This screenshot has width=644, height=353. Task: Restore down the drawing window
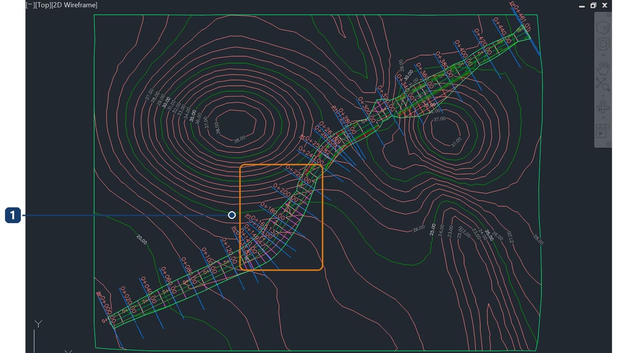tap(593, 6)
